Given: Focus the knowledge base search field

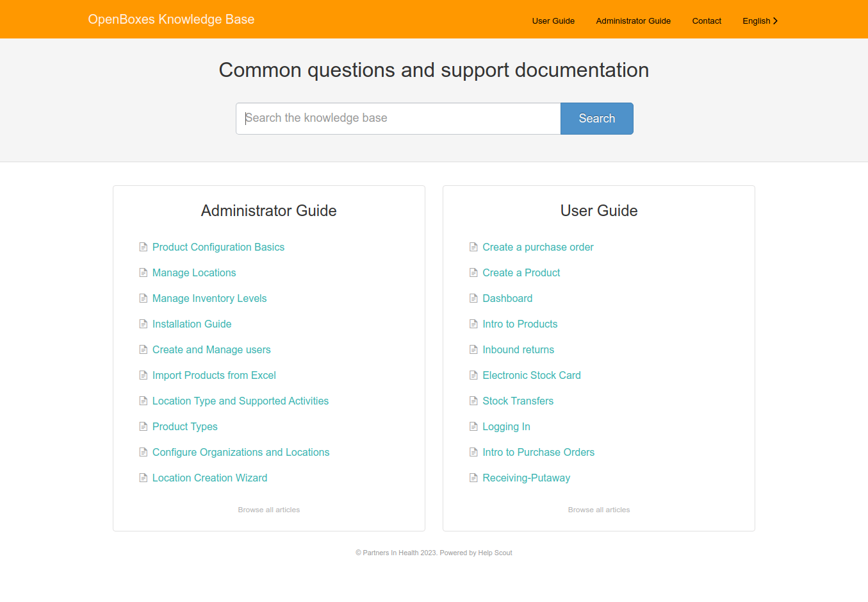Looking at the screenshot, I should [398, 119].
